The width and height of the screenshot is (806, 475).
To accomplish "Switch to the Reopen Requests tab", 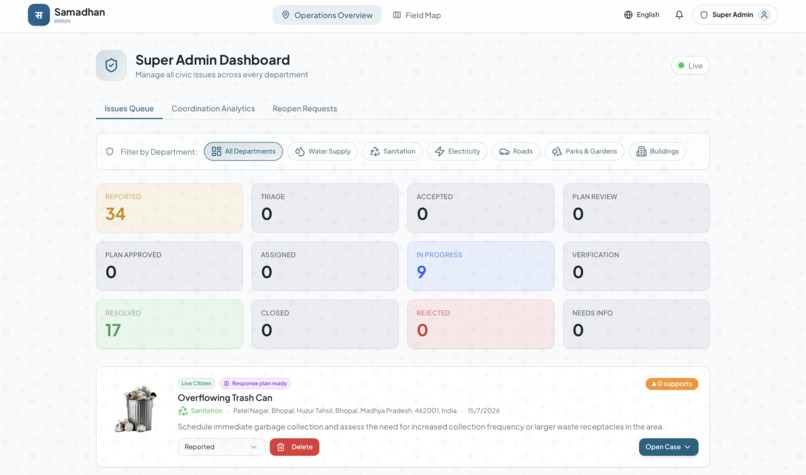I will (x=305, y=108).
